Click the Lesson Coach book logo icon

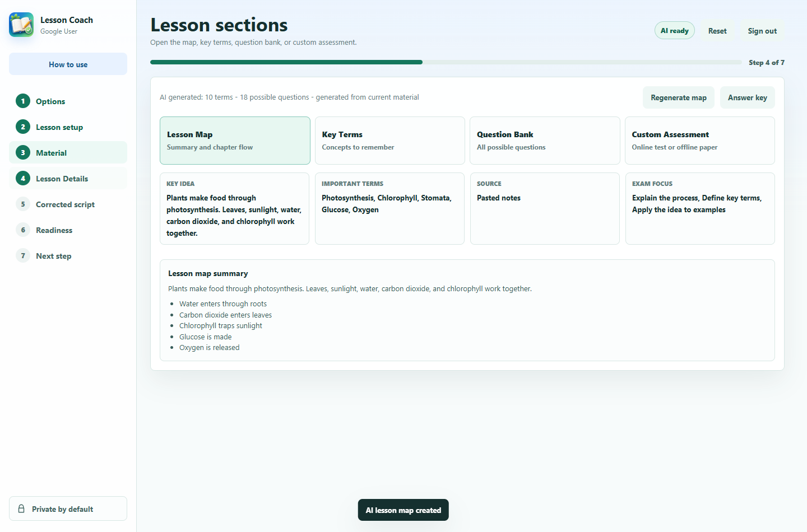[21, 25]
